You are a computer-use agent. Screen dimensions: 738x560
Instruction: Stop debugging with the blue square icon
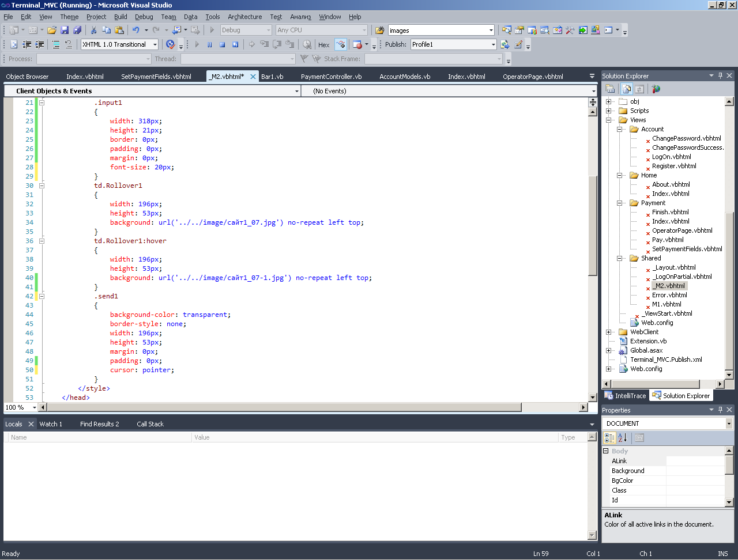point(222,44)
